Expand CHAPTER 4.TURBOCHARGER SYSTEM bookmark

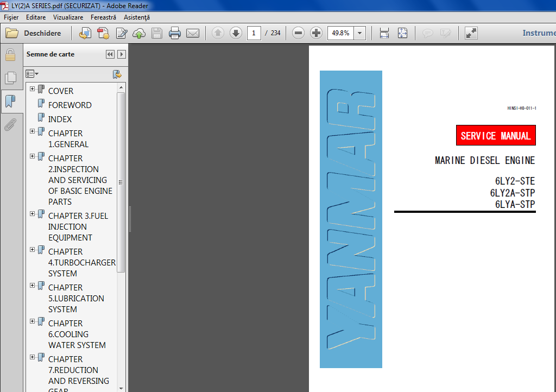click(x=32, y=250)
